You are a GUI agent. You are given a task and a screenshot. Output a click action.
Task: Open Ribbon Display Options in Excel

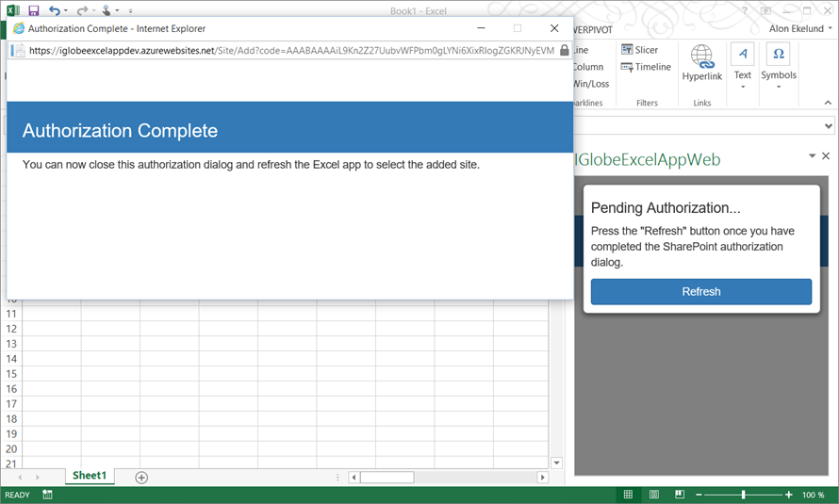point(765,10)
